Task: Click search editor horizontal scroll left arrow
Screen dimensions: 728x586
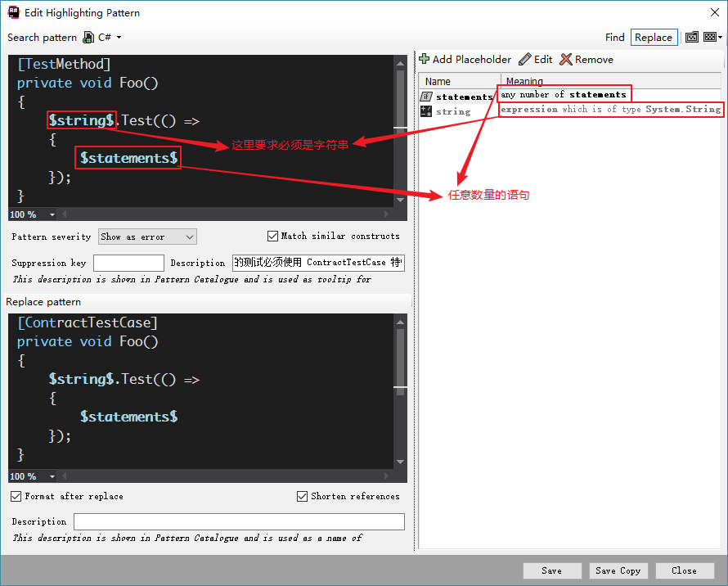Action: click(64, 214)
